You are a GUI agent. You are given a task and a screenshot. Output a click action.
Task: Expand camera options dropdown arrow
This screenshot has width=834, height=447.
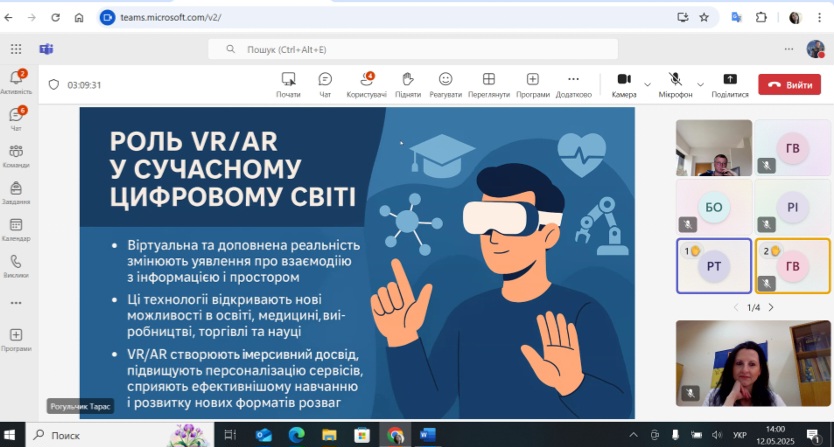(x=647, y=85)
